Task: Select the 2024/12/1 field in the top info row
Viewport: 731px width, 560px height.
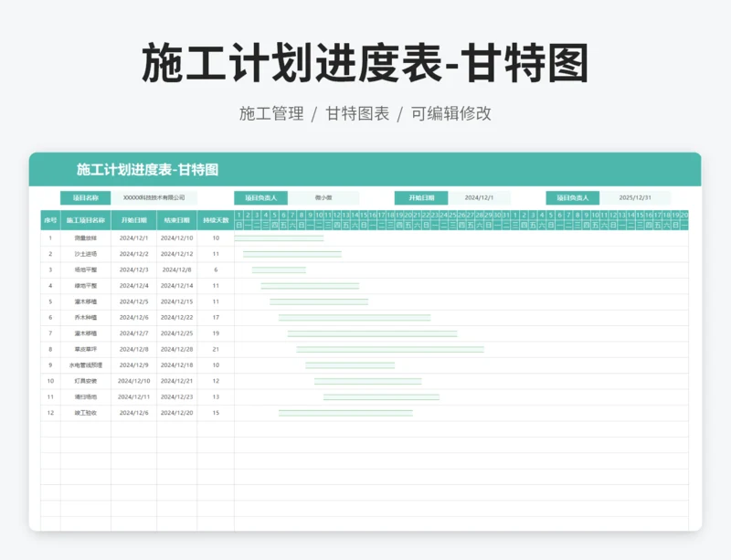Action: click(479, 197)
